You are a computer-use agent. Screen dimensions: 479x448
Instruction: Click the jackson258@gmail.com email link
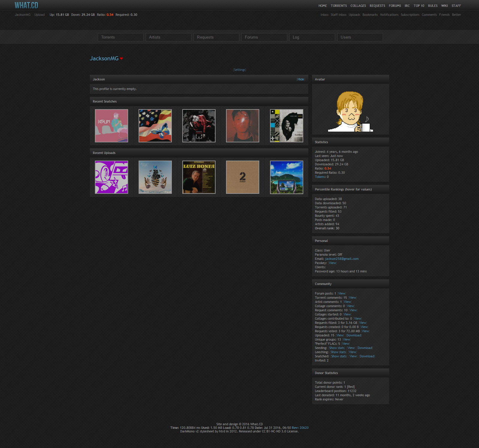(x=342, y=259)
